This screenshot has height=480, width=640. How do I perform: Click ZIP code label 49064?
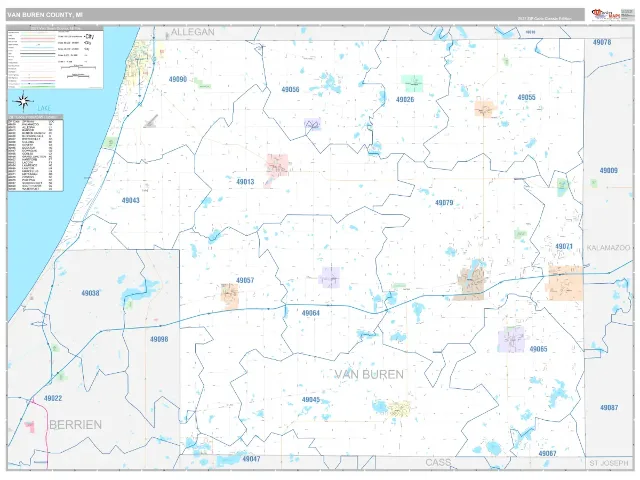[311, 313]
